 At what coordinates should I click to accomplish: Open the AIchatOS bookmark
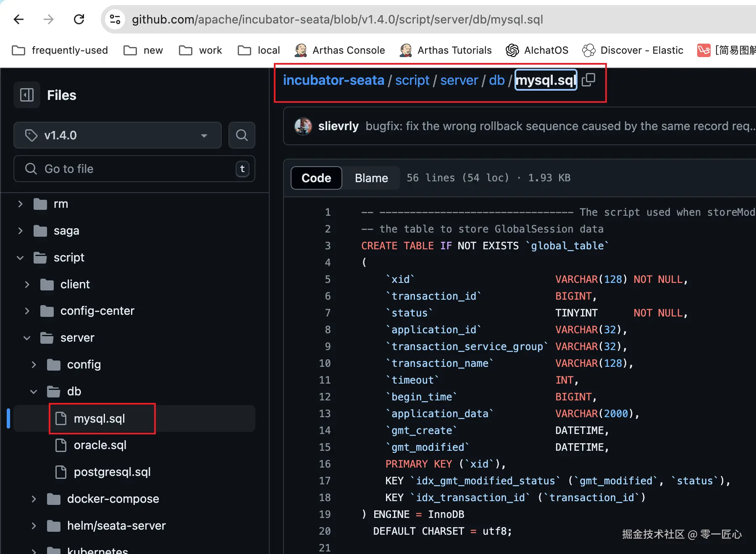pyautogui.click(x=537, y=50)
